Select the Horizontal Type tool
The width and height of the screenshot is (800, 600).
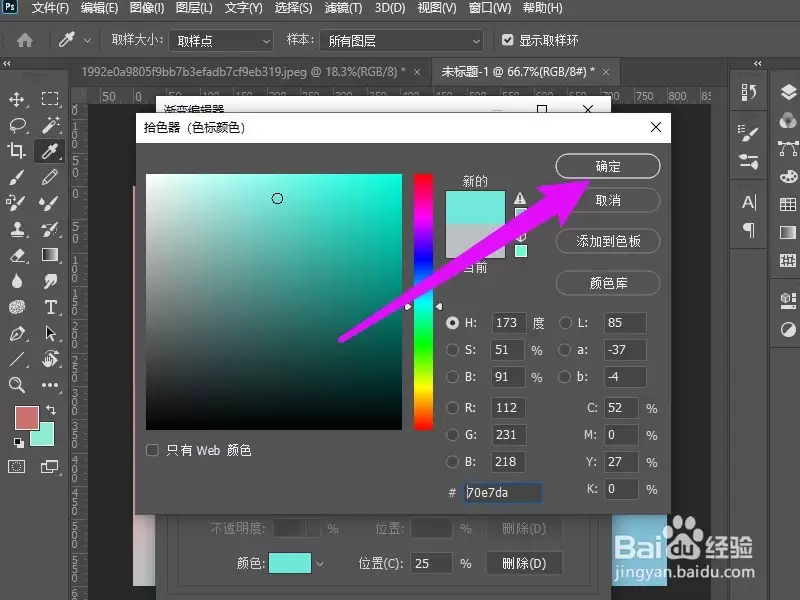pos(51,307)
